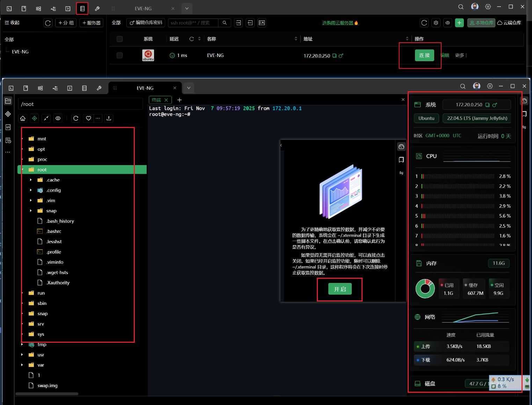Expand the tmp folder
The image size is (532, 405).
tap(22, 344)
